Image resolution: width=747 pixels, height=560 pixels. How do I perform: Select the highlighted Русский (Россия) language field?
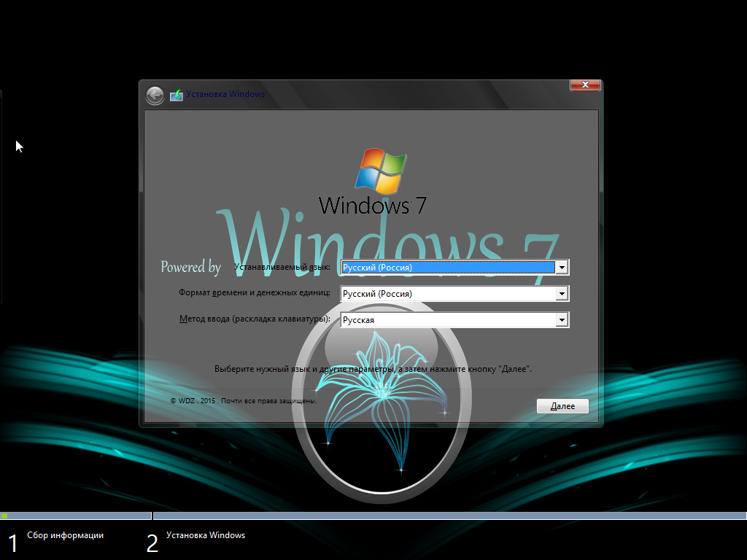[446, 268]
